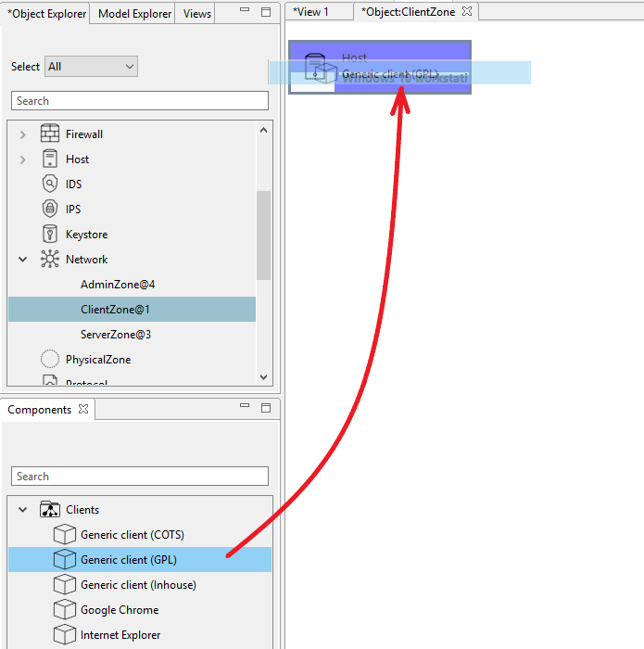Select the AdminZone@4 network item

click(x=118, y=285)
